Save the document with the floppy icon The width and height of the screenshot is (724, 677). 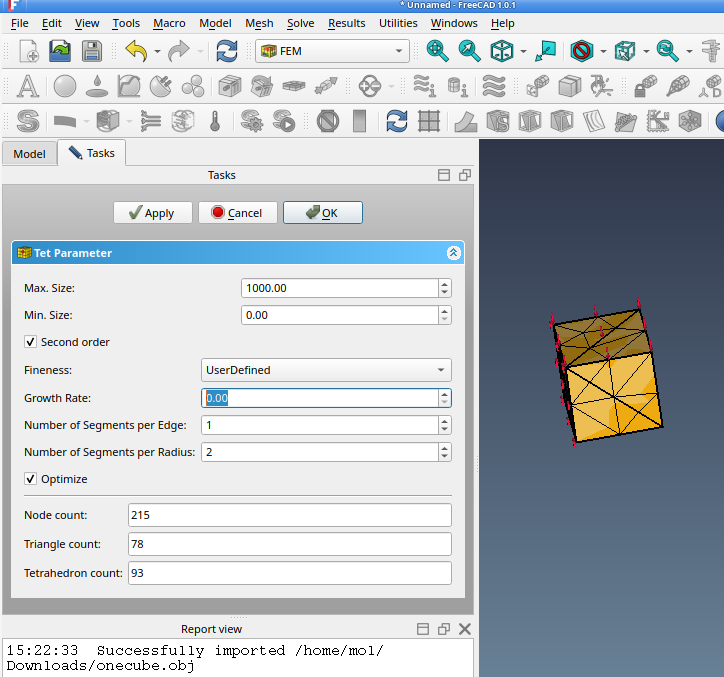click(92, 51)
